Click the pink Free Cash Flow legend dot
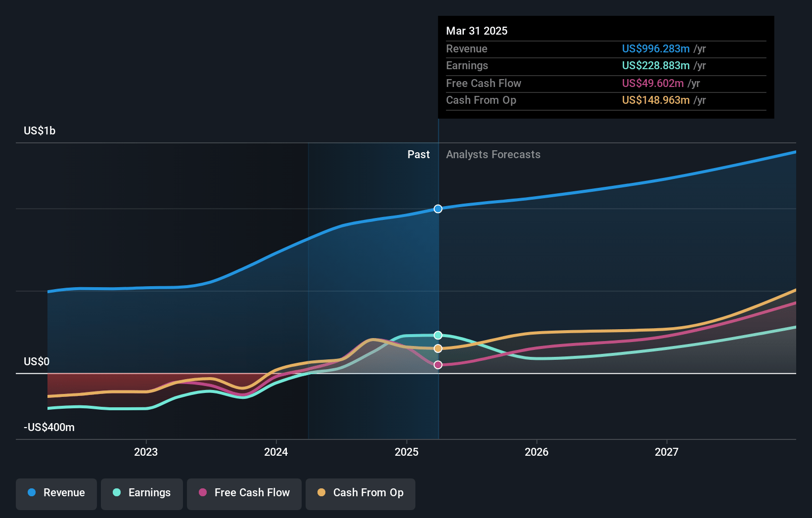 (x=203, y=492)
